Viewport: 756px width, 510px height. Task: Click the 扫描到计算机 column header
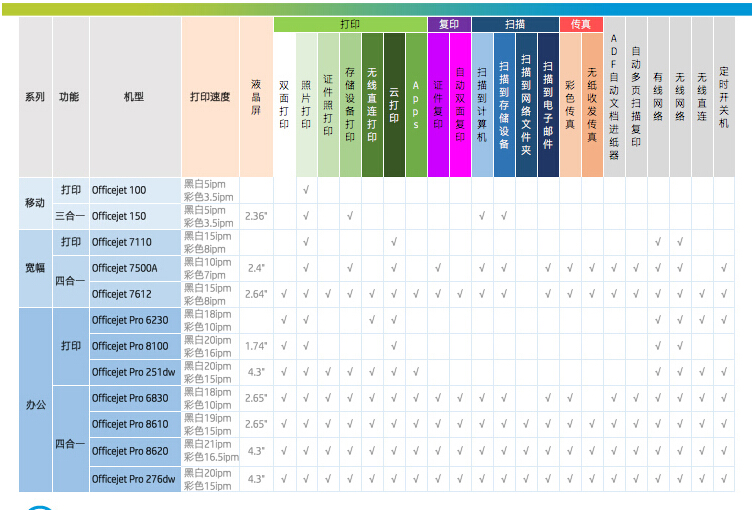pyautogui.click(x=482, y=105)
